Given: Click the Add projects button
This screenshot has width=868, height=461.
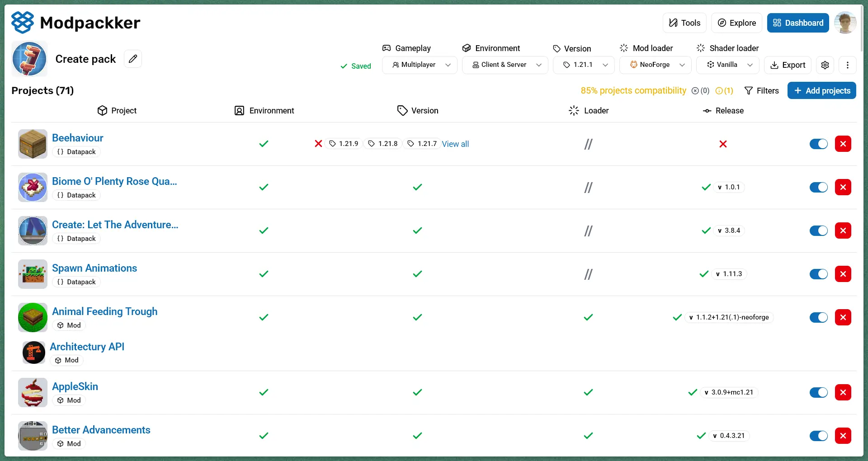Looking at the screenshot, I should [821, 91].
